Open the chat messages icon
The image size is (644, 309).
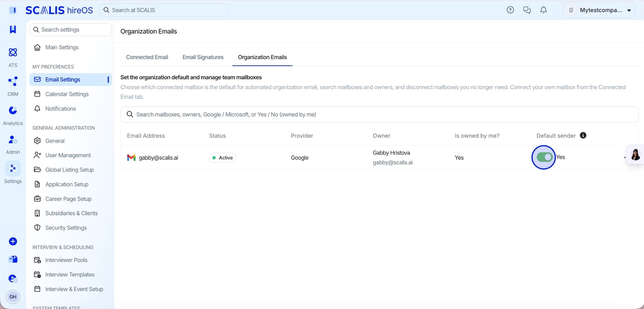[527, 10]
